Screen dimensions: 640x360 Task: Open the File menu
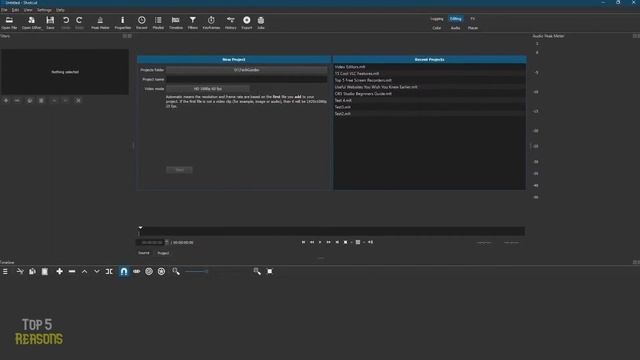coord(4,10)
